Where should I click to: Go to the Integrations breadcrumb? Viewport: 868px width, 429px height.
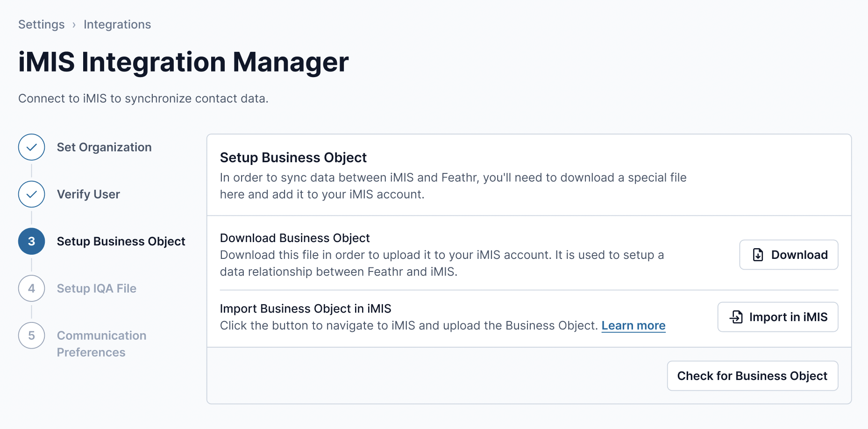click(x=117, y=24)
